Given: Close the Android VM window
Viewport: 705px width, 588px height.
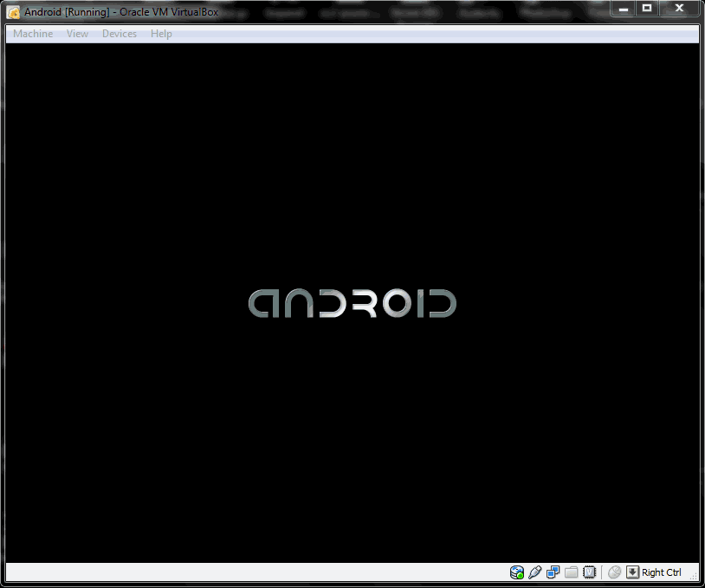Looking at the screenshot, I should pos(679,9).
